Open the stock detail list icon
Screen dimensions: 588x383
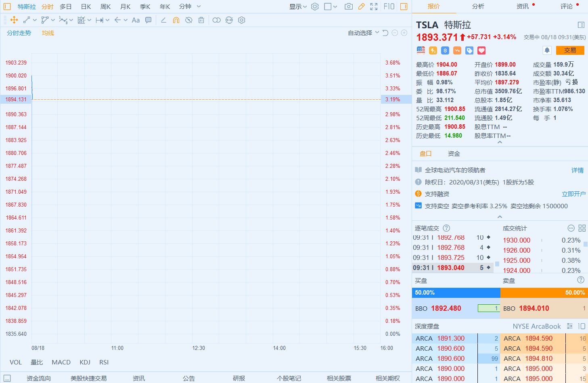tap(581, 25)
